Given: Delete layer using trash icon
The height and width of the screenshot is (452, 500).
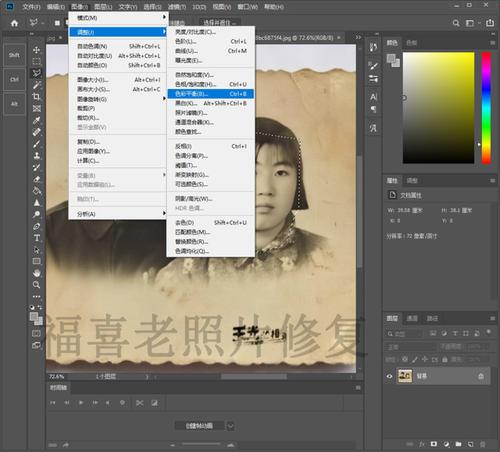Looking at the screenshot, I should (482, 444).
